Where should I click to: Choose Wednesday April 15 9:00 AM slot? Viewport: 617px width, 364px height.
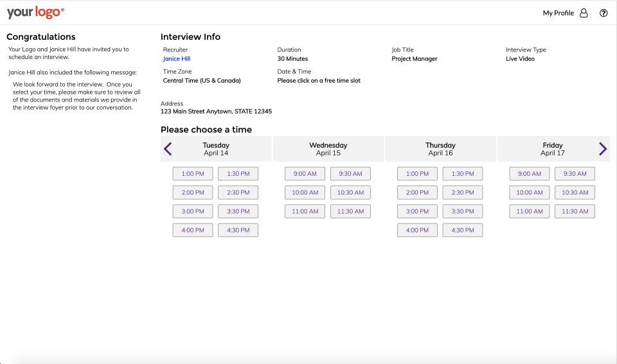click(305, 174)
